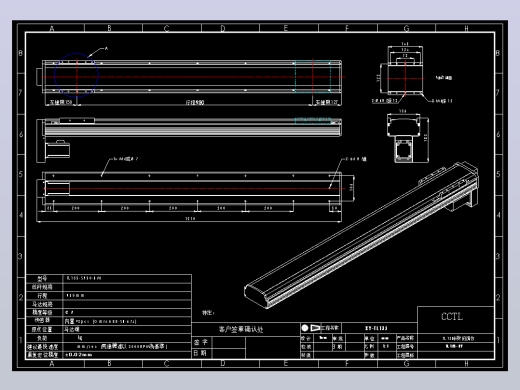Click the 负载 row label

tap(42, 338)
